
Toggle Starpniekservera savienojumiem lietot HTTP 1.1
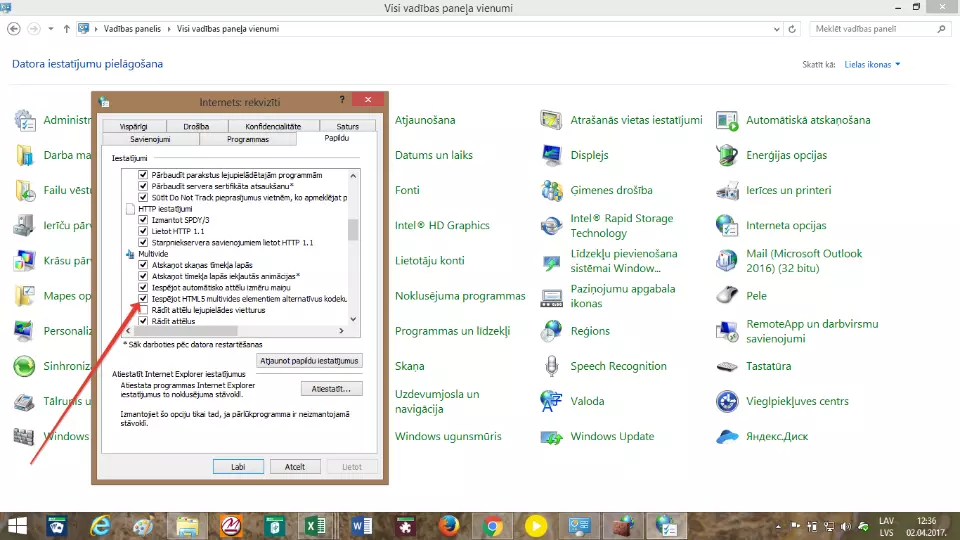click(x=143, y=242)
